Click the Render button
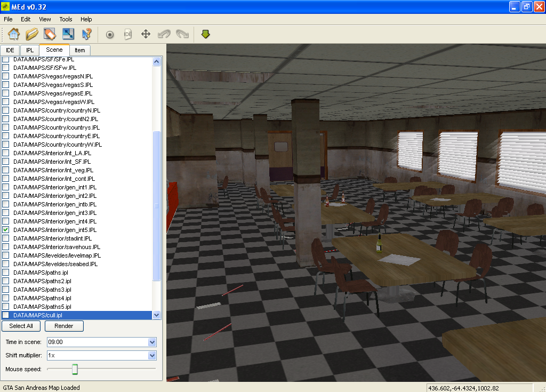546x392 pixels. click(64, 326)
